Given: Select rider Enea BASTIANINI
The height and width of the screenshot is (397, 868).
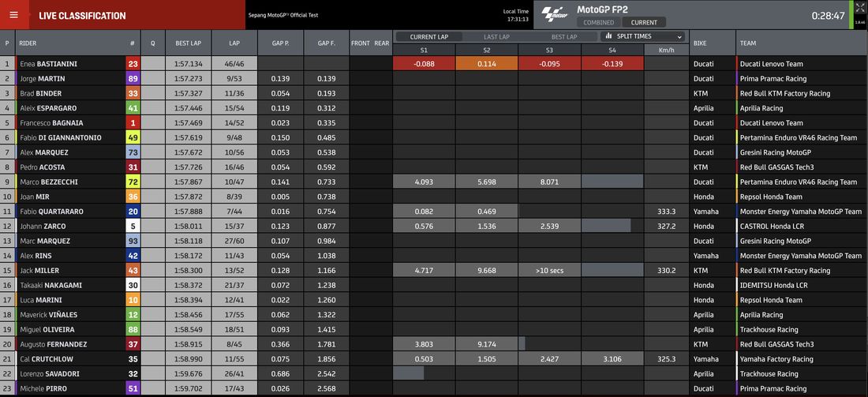Looking at the screenshot, I should coord(49,64).
